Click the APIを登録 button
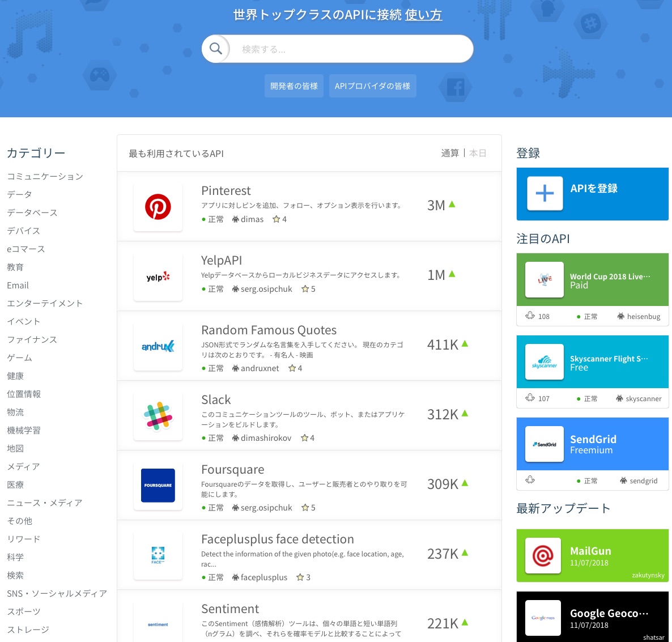Screen dimensions: 672x642 [592, 194]
